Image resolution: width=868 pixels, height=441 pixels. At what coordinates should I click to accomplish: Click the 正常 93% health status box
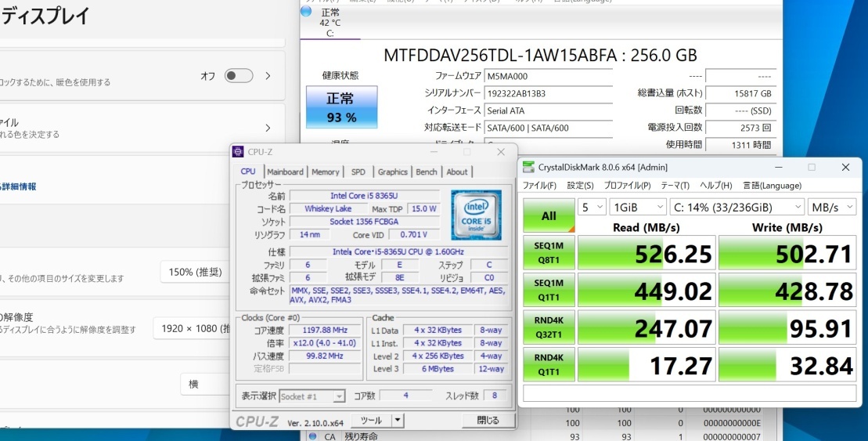(340, 107)
